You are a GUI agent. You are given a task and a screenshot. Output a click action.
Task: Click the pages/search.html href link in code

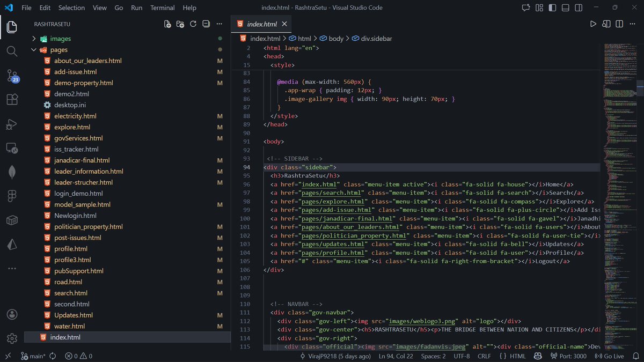[331, 193]
